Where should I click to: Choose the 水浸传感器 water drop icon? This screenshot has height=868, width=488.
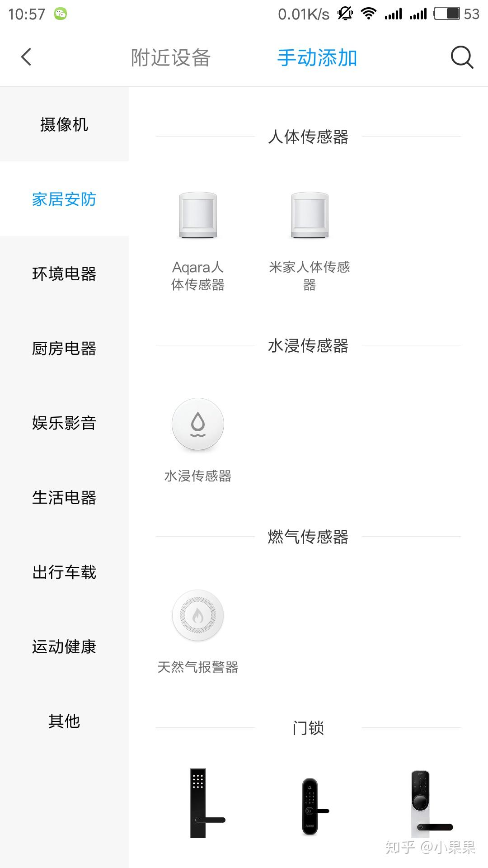[x=198, y=424]
